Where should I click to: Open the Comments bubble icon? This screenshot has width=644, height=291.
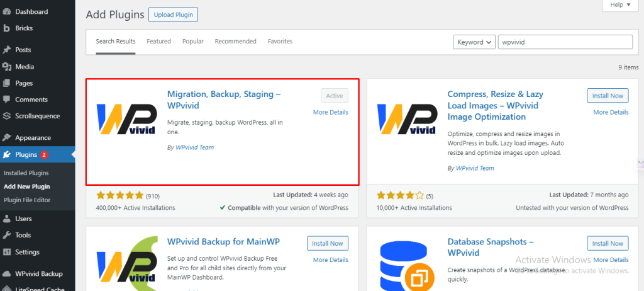point(6,100)
